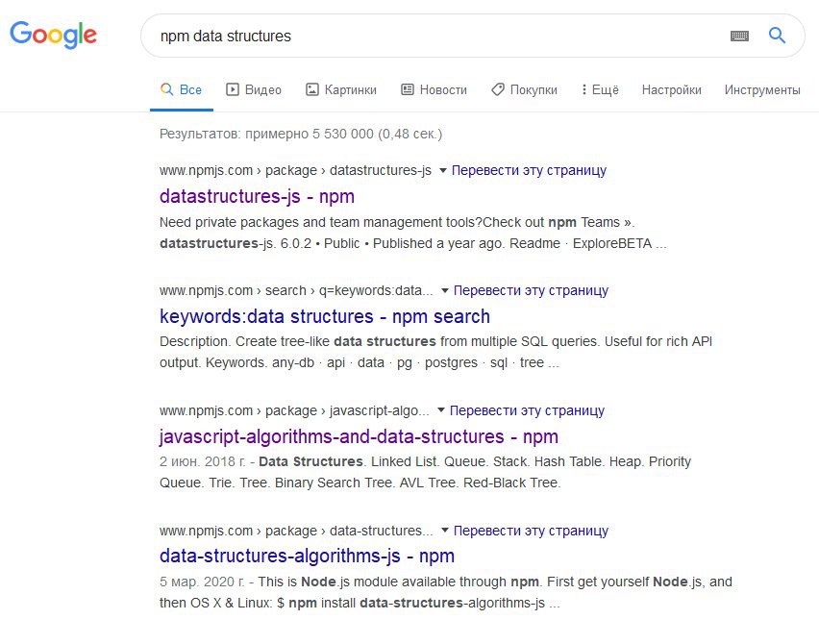Screen dimensions: 819x644
Task: Open Настройки settings menu
Action: [671, 89]
